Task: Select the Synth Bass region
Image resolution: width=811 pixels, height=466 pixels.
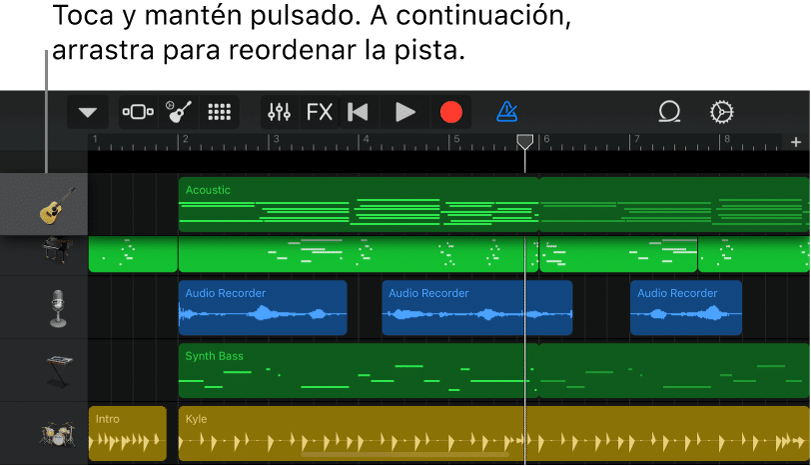Action: [x=358, y=371]
